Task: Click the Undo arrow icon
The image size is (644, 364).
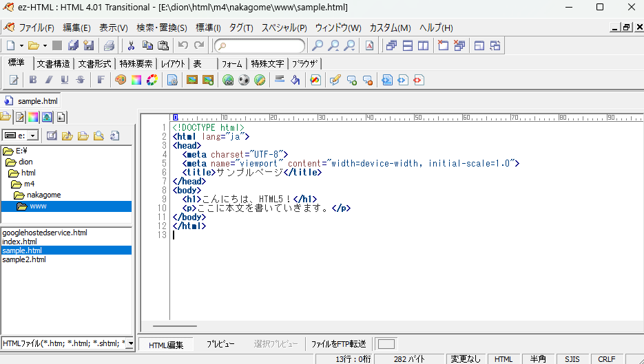Action: tap(183, 45)
